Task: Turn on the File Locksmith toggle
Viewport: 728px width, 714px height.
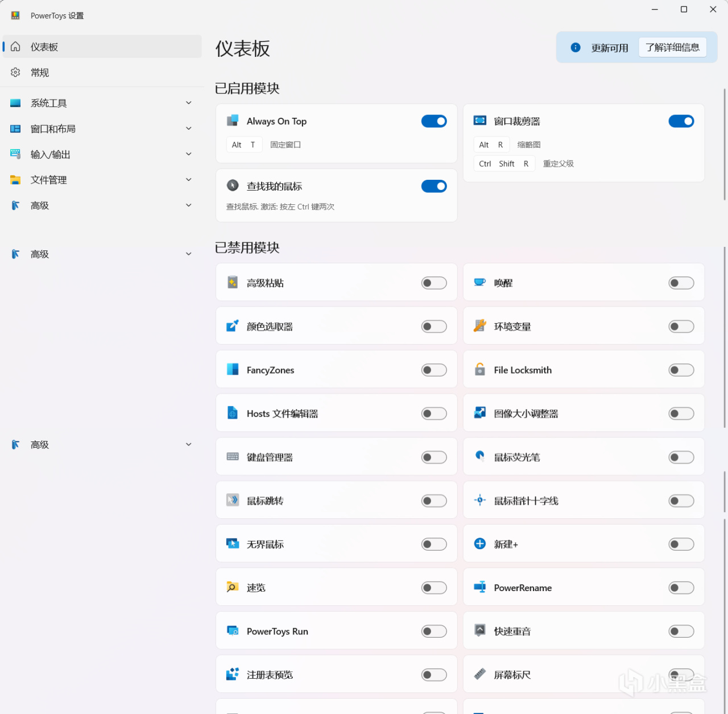Action: [681, 370]
